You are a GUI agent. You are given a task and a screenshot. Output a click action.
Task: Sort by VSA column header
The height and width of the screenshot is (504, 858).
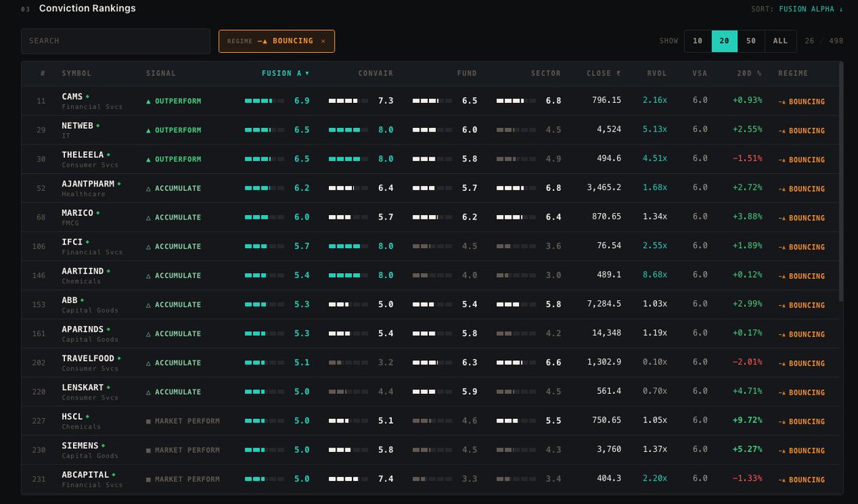700,73
